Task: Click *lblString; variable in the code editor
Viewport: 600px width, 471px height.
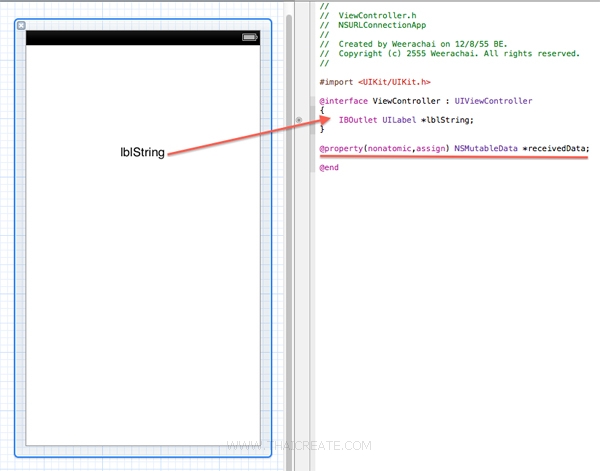Action: tap(447, 120)
